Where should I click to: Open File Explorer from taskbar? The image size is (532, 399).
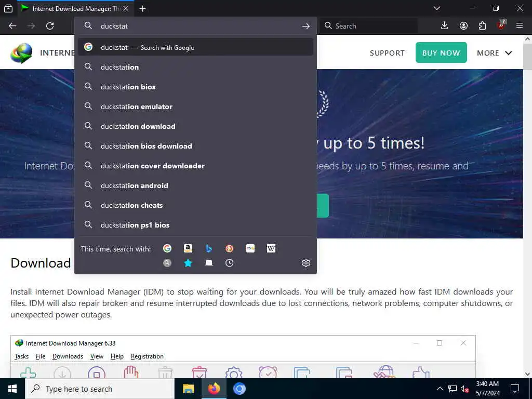coord(188,389)
